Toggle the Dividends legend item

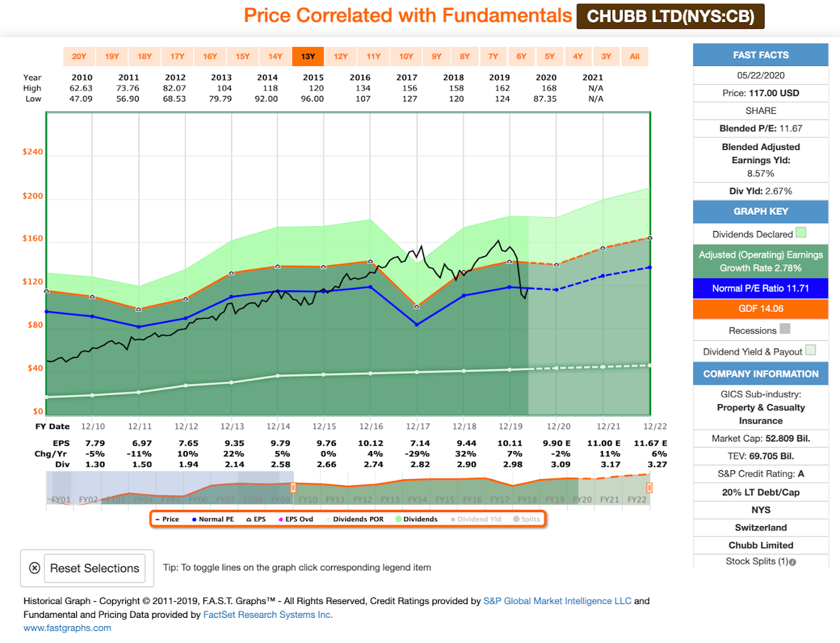pos(416,519)
